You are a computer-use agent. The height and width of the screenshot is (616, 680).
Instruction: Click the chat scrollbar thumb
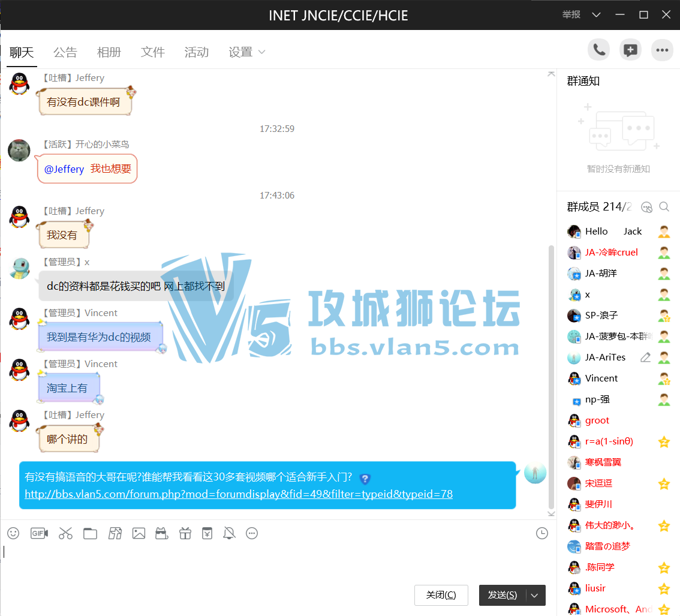(551, 377)
